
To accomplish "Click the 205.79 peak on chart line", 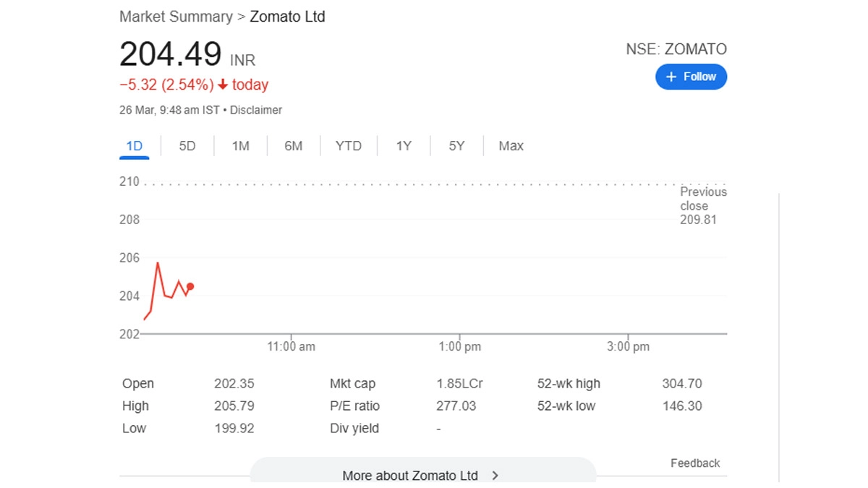I will [x=157, y=263].
